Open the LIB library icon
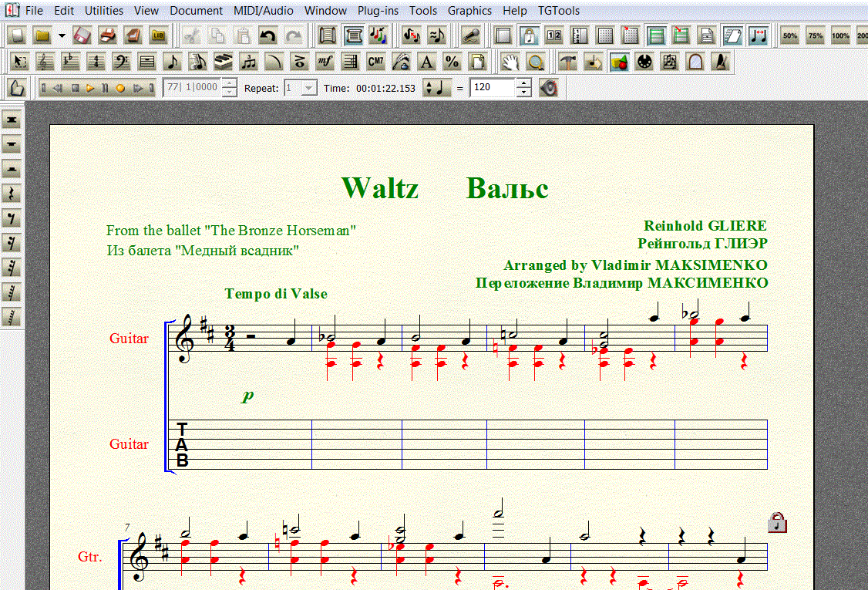The width and height of the screenshot is (868, 590). click(158, 36)
